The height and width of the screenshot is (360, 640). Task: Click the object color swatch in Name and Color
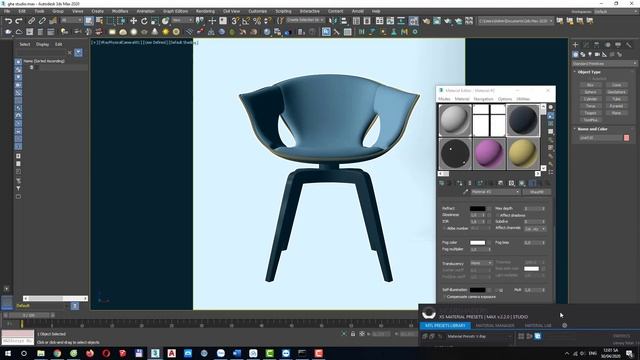[x=627, y=138]
